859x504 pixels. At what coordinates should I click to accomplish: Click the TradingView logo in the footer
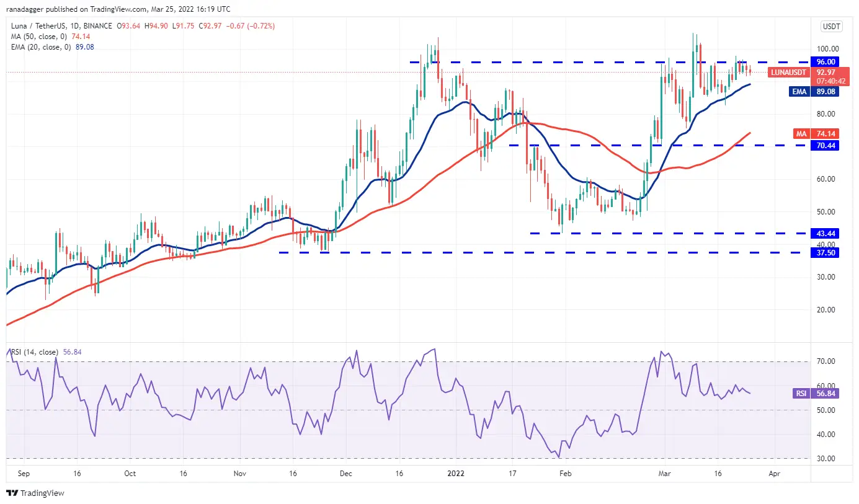tap(35, 493)
